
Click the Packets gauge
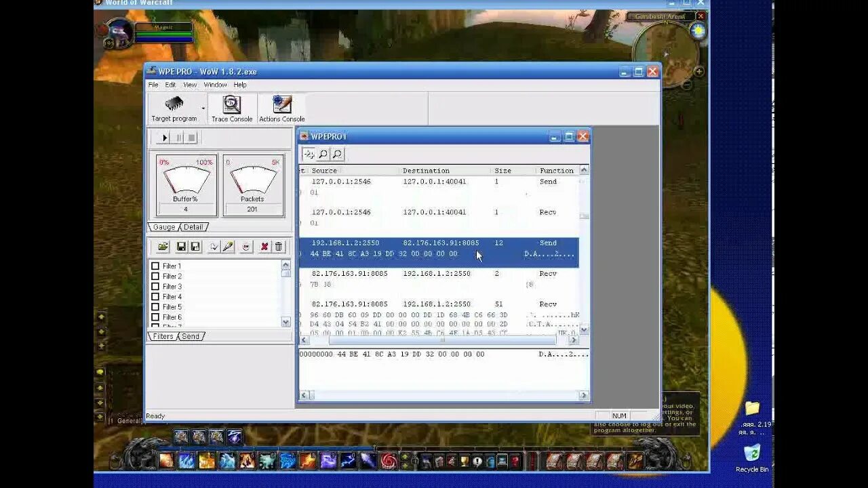click(253, 185)
